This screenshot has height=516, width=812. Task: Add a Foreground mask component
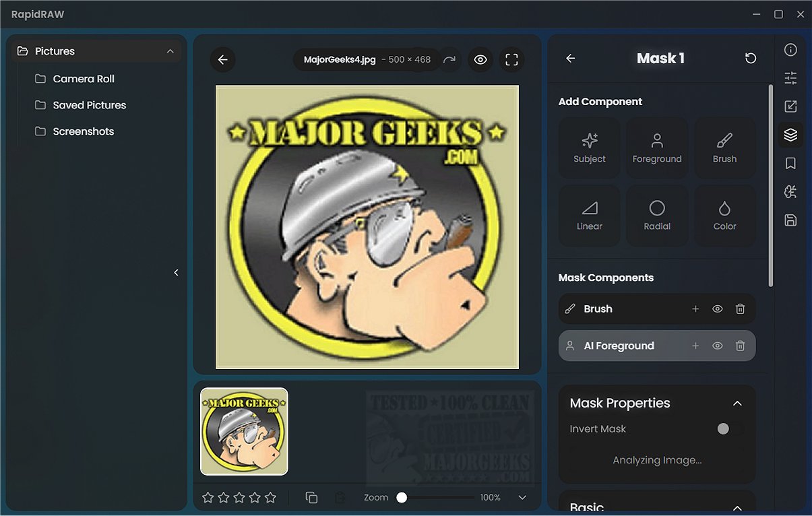657,148
